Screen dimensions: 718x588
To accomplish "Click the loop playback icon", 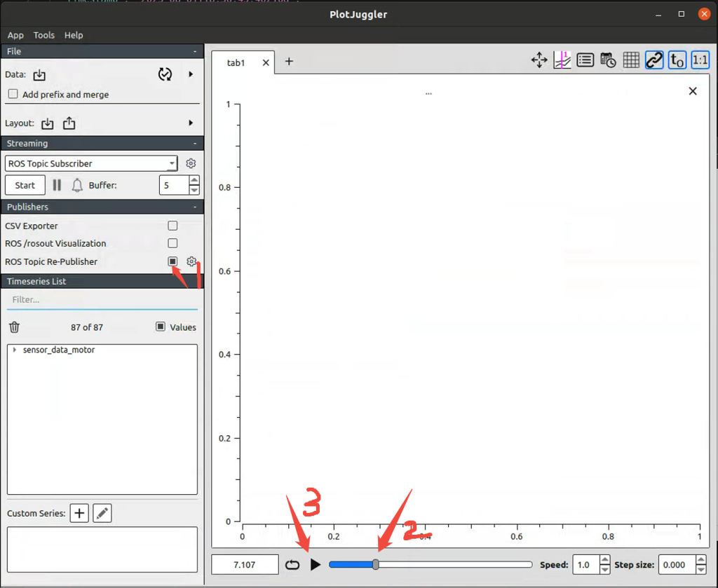I will [x=292, y=565].
